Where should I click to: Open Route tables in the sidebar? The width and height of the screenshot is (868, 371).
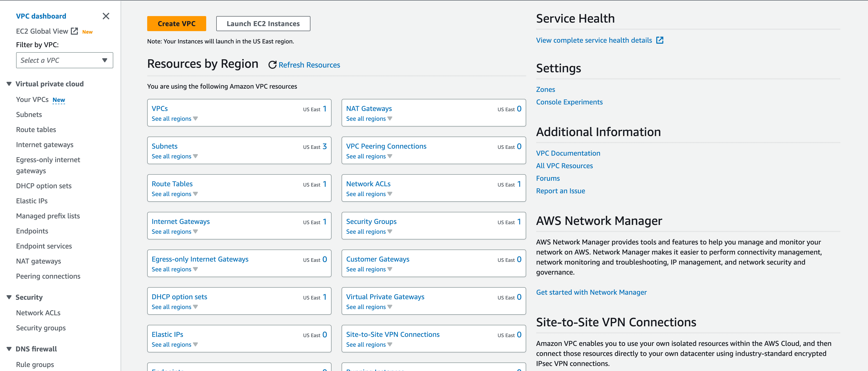(36, 130)
